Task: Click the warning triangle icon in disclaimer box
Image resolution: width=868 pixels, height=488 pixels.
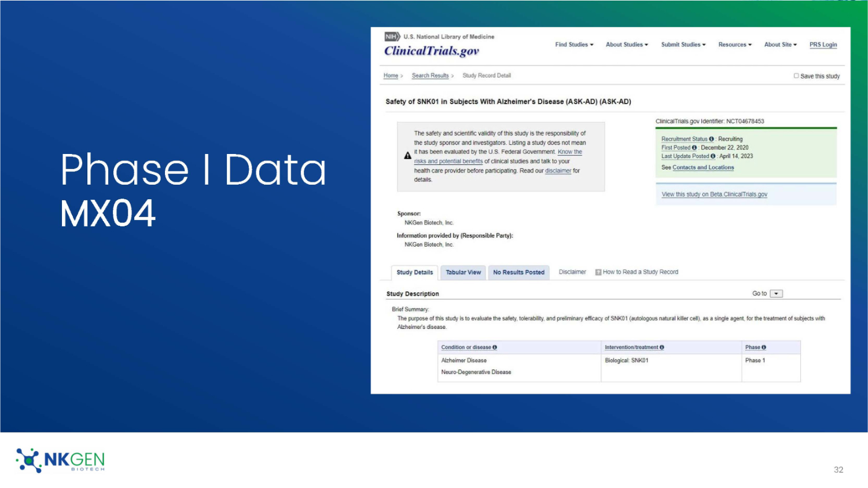Action: click(x=407, y=156)
